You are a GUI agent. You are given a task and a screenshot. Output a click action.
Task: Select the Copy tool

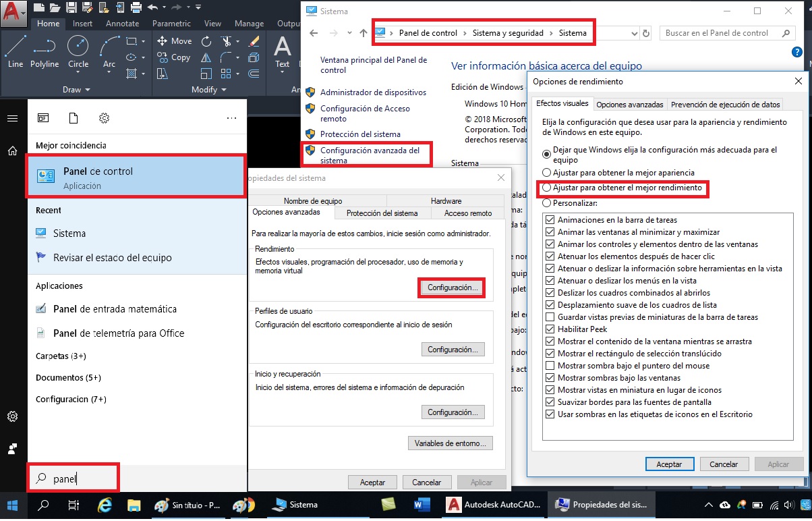coord(174,57)
